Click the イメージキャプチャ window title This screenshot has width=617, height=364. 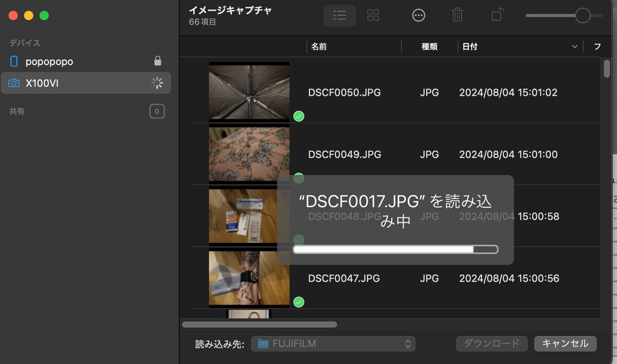pos(230,10)
